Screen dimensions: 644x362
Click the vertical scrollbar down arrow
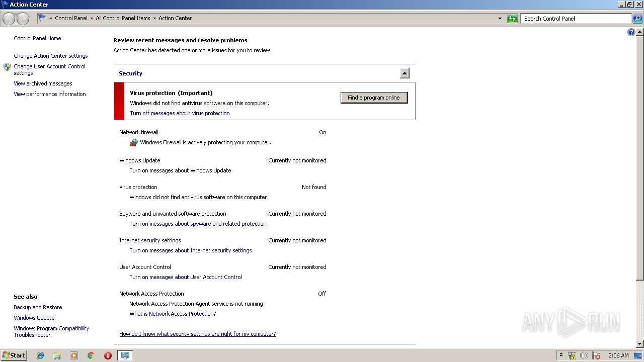point(640,344)
